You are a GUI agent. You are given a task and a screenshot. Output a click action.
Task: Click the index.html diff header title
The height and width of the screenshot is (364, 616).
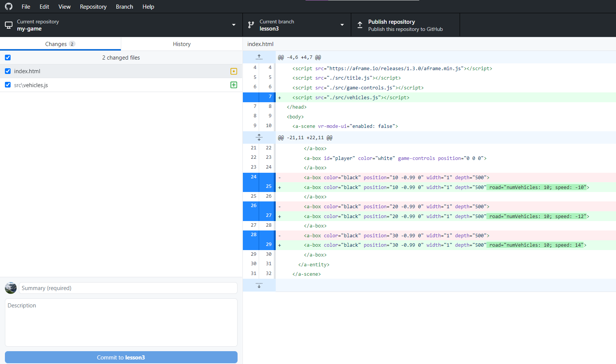pyautogui.click(x=260, y=44)
